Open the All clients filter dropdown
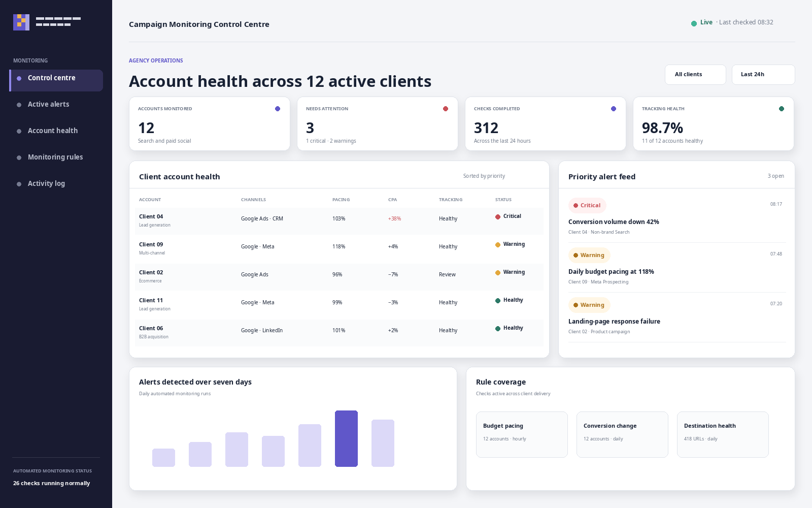This screenshot has height=508, width=812. pyautogui.click(x=695, y=74)
